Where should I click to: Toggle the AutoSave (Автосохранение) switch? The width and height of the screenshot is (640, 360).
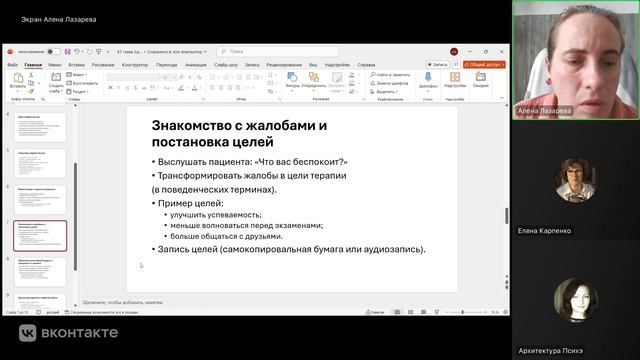click(53, 51)
